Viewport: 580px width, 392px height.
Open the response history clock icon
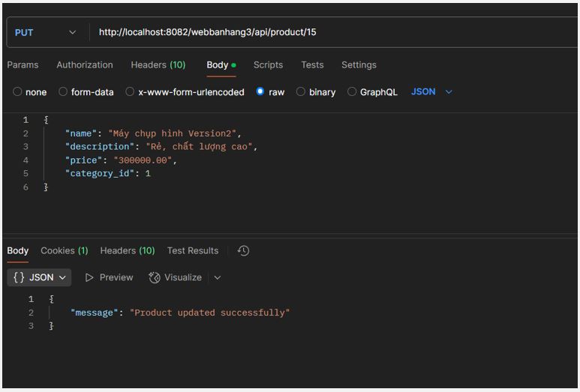tap(243, 251)
